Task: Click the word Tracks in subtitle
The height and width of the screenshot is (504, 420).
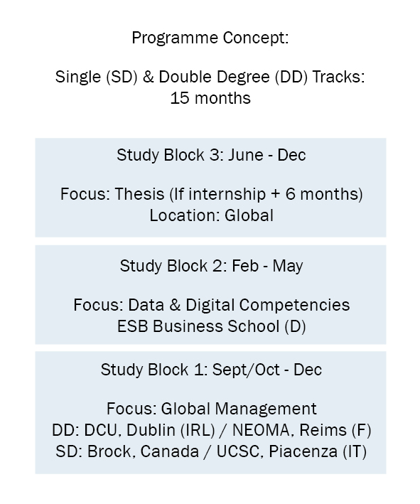Action: (x=338, y=77)
